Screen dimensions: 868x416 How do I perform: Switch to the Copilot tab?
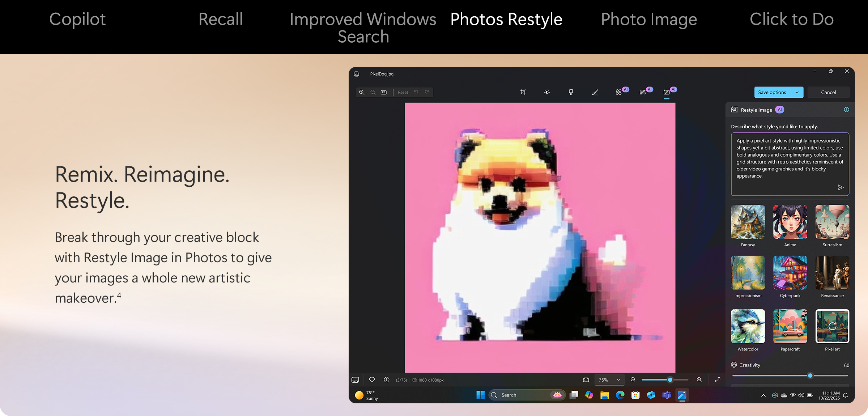[x=77, y=19]
